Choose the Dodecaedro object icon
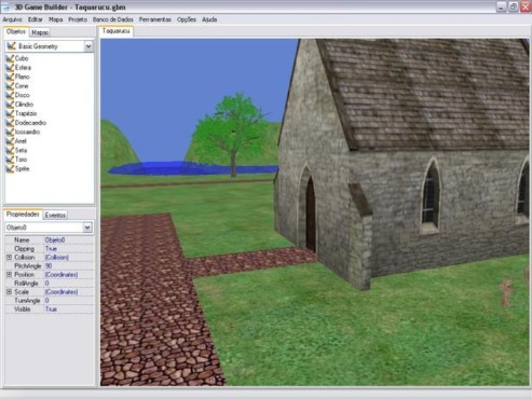 click(x=9, y=123)
